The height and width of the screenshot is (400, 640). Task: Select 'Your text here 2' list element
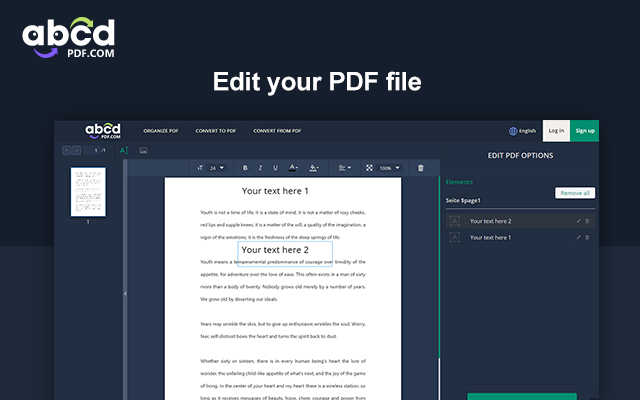[520, 221]
